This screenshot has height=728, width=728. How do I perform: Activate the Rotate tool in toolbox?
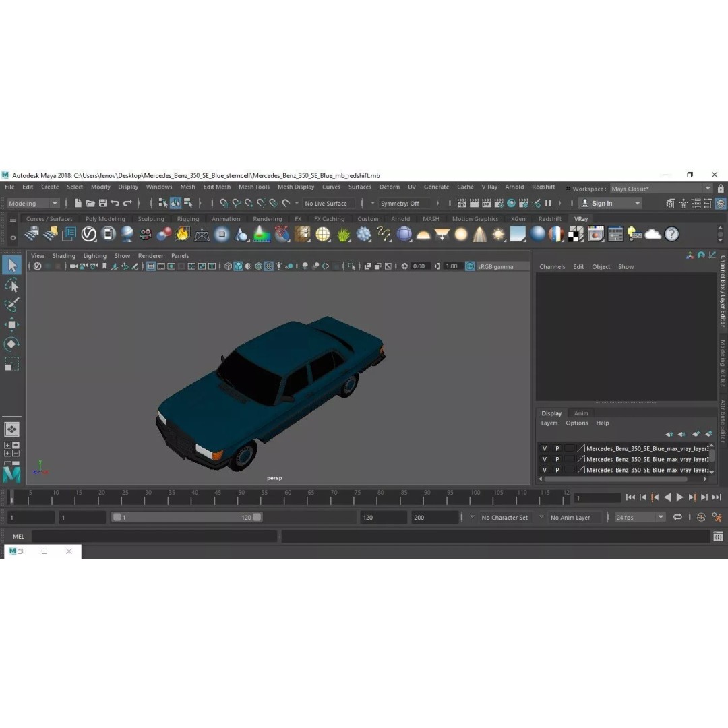point(12,344)
